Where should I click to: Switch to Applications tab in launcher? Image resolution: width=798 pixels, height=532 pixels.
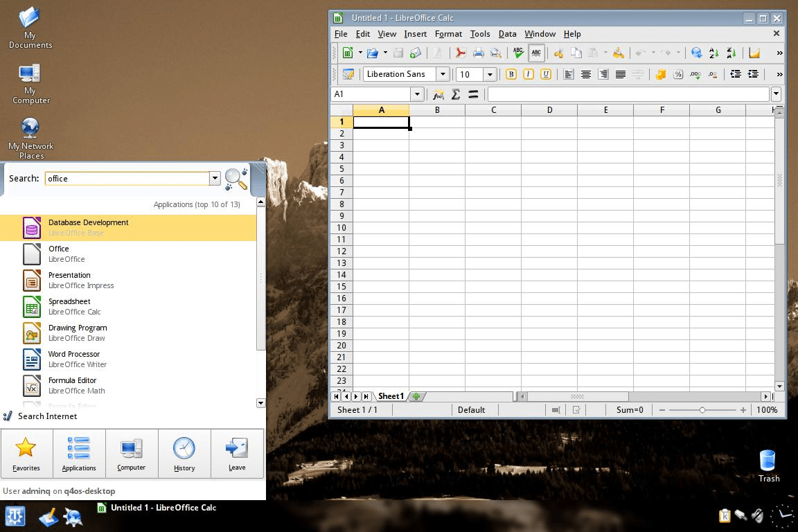79,454
